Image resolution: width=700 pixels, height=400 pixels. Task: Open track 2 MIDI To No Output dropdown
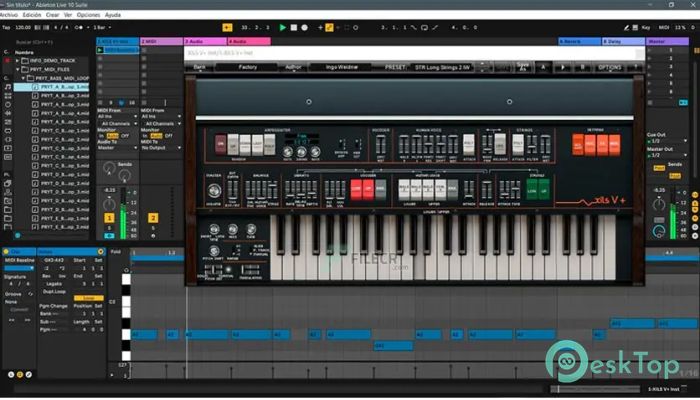[x=161, y=148]
